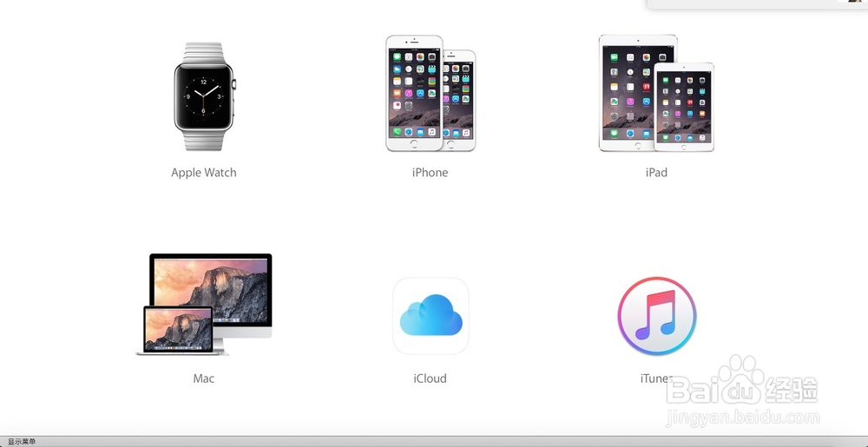Click the iPad text label

tap(656, 173)
